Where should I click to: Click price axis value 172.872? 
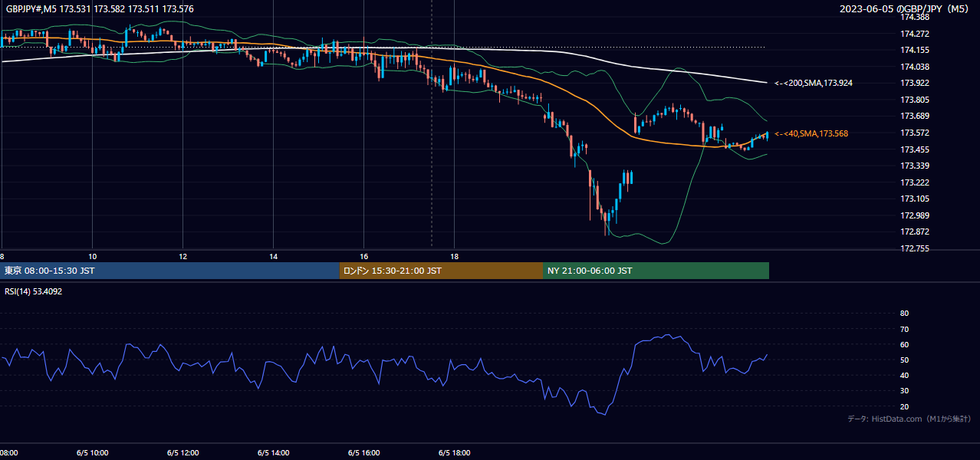[914, 232]
